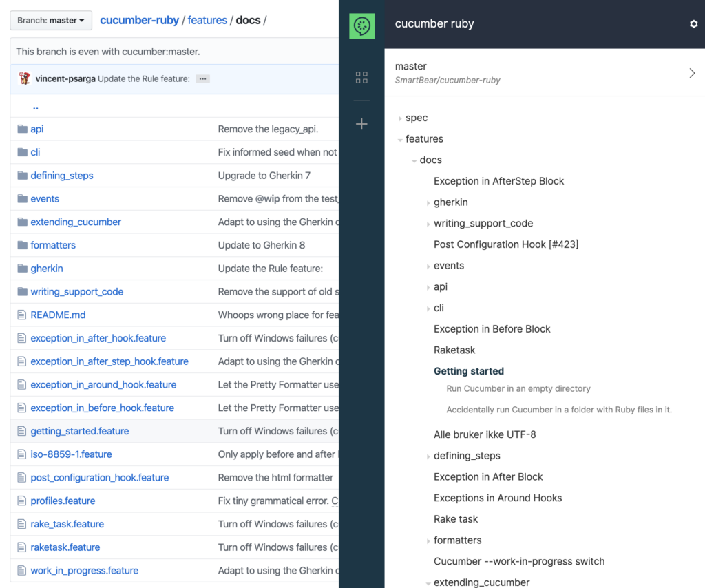Click folder icon beside formatters in GitHub list
The height and width of the screenshot is (588, 705).
click(23, 245)
